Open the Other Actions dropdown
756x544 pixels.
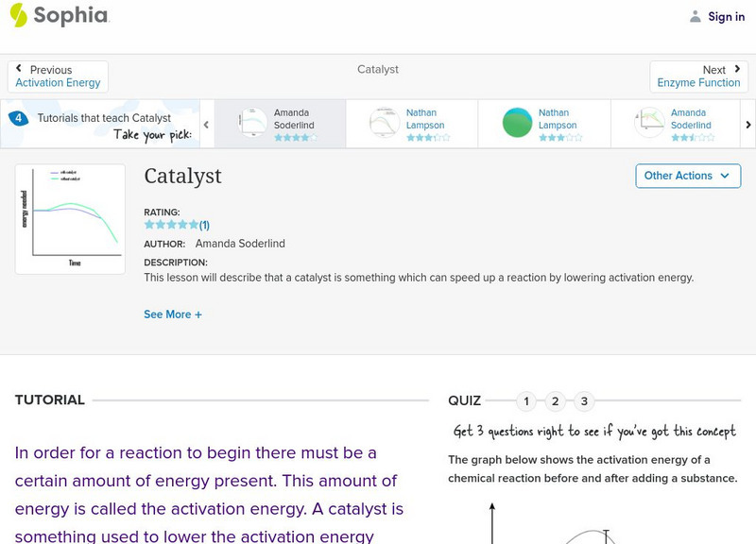tap(687, 176)
